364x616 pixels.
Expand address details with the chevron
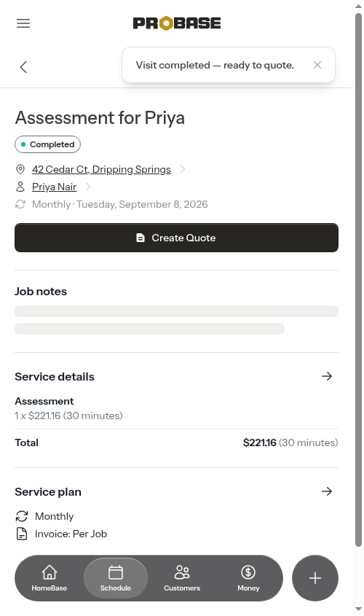pyautogui.click(x=183, y=169)
